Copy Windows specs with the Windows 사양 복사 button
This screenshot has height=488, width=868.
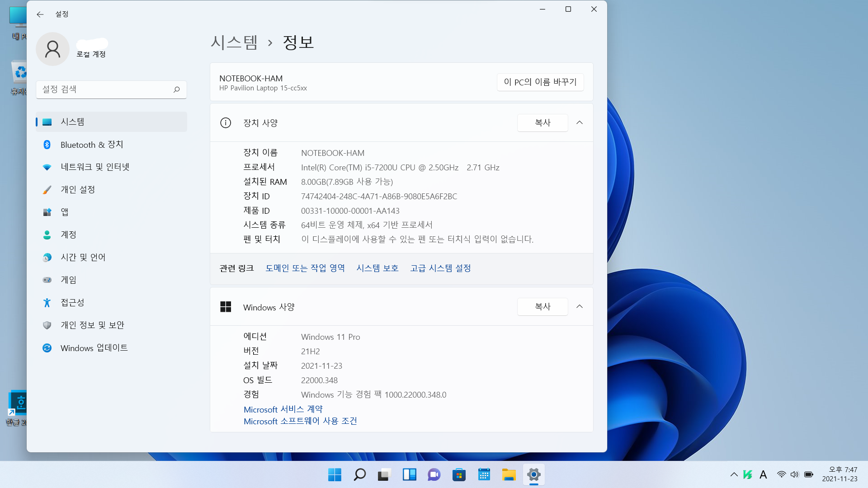[x=542, y=307]
